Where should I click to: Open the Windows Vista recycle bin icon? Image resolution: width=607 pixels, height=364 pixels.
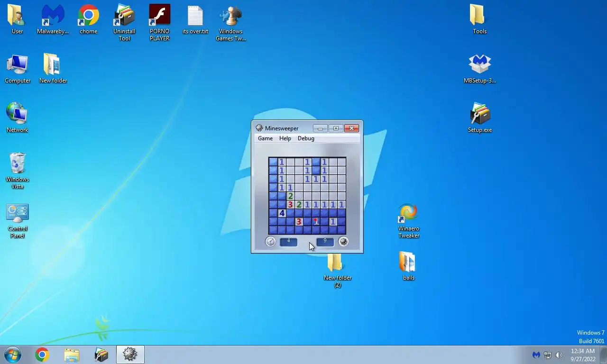(x=17, y=171)
